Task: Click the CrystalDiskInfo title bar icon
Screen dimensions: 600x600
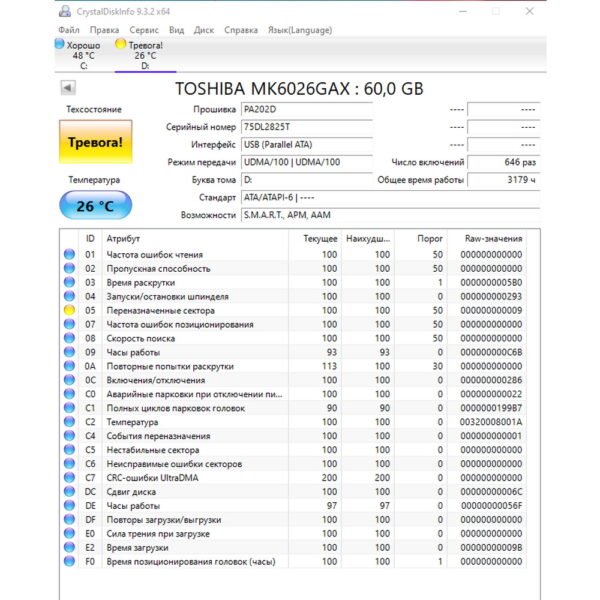Action: [x=65, y=11]
